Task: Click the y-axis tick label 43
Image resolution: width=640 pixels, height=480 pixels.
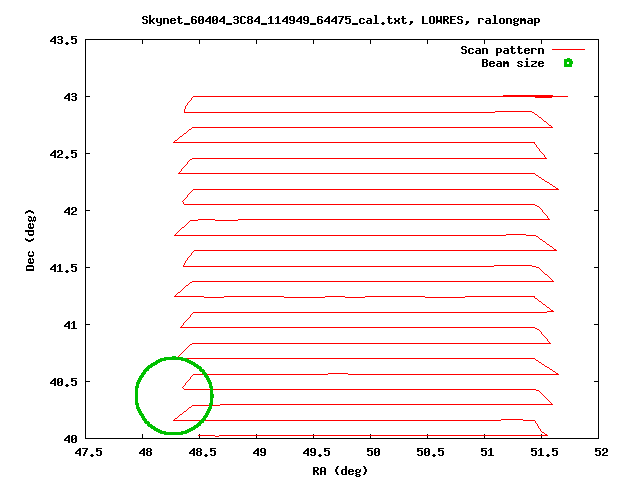Action: (70, 97)
